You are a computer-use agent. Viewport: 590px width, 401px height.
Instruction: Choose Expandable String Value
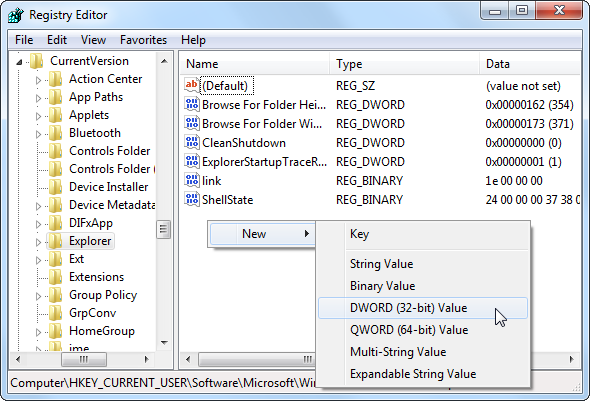(423, 374)
